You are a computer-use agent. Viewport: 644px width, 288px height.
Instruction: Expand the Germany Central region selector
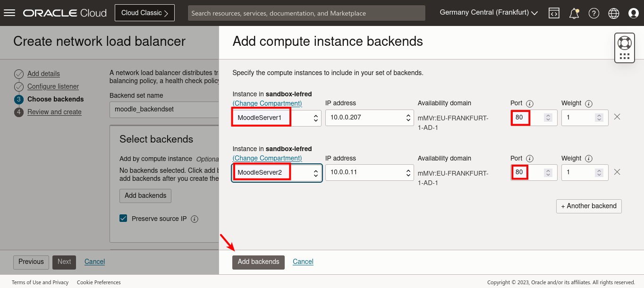[x=488, y=13]
